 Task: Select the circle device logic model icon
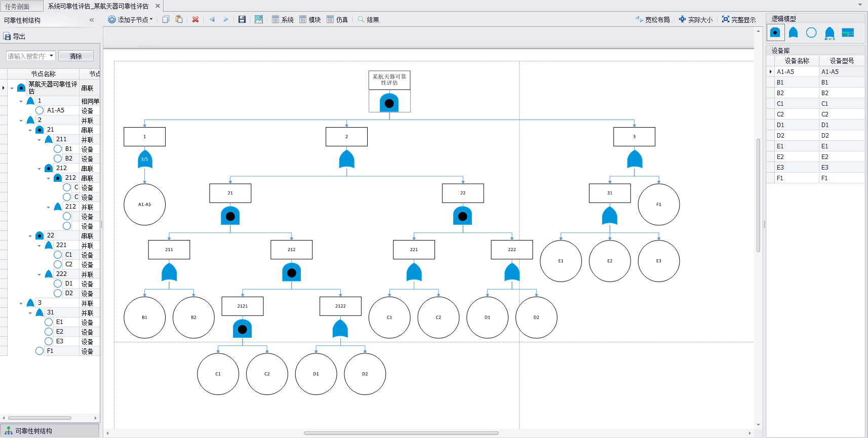click(x=811, y=32)
